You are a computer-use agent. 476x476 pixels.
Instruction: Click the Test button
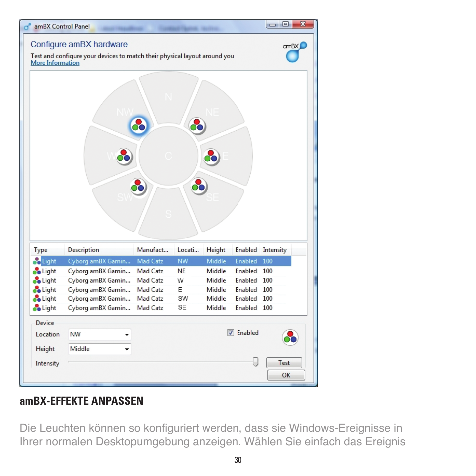(284, 362)
